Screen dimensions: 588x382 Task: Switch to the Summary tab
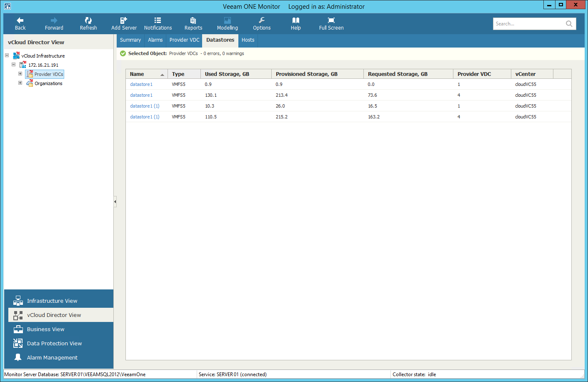click(130, 40)
